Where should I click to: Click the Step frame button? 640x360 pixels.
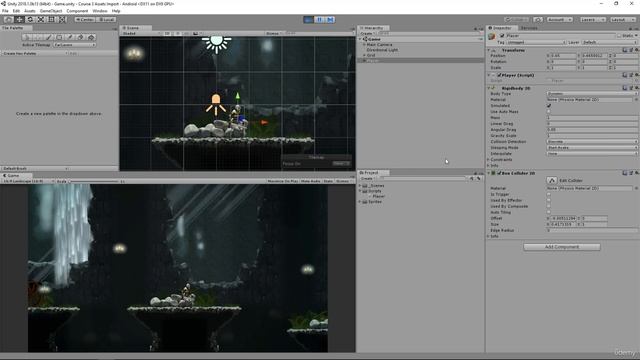pyautogui.click(x=330, y=20)
